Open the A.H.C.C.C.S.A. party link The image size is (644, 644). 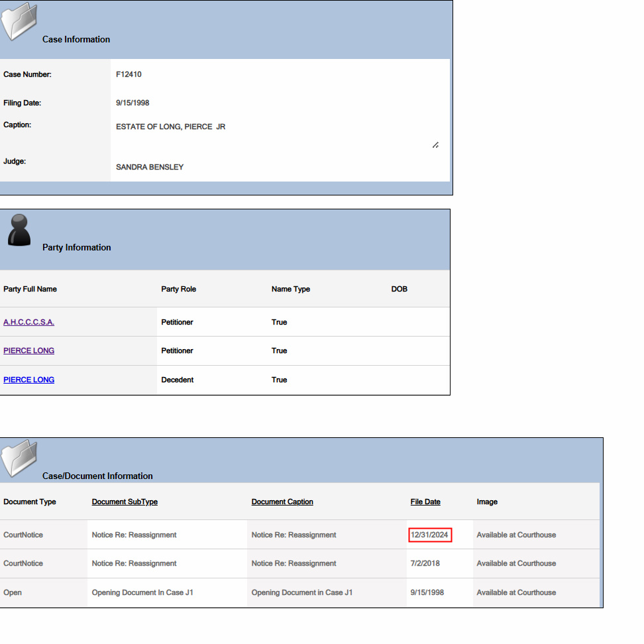(28, 322)
